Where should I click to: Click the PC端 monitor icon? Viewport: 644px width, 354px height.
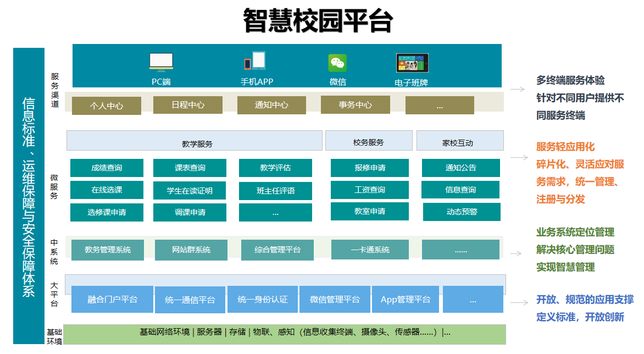[161, 62]
